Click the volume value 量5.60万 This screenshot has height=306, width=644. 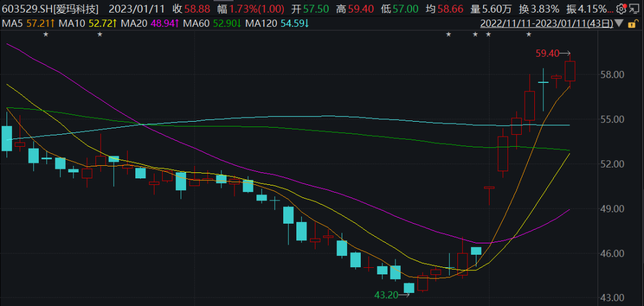491,8
